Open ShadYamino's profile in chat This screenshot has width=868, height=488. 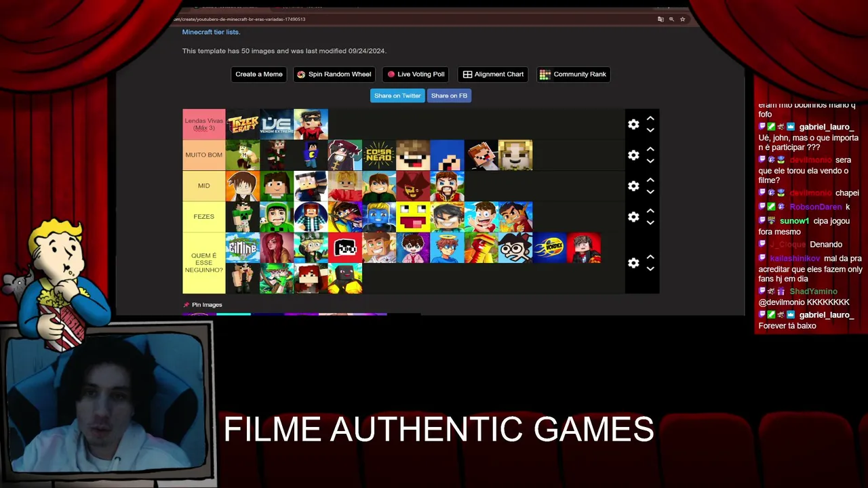point(813,291)
